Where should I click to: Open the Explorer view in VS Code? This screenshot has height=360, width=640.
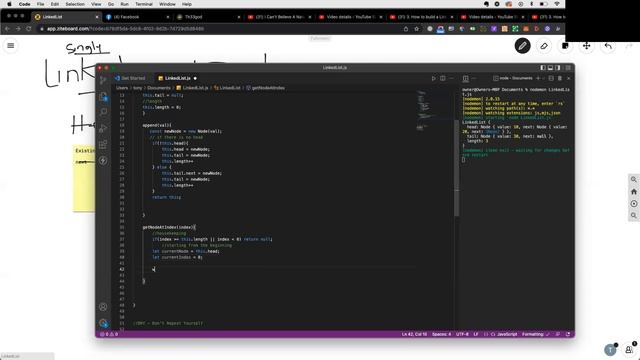point(103,97)
